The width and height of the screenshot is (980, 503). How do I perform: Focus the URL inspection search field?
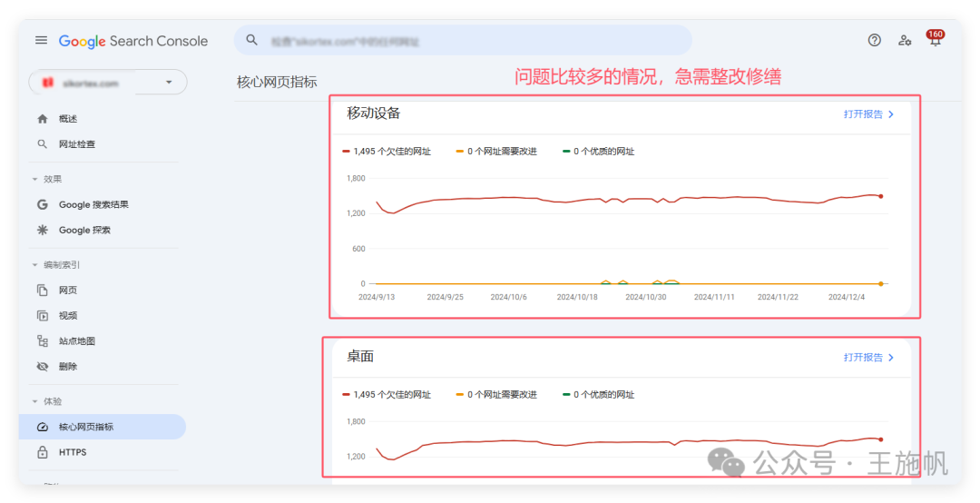463,41
